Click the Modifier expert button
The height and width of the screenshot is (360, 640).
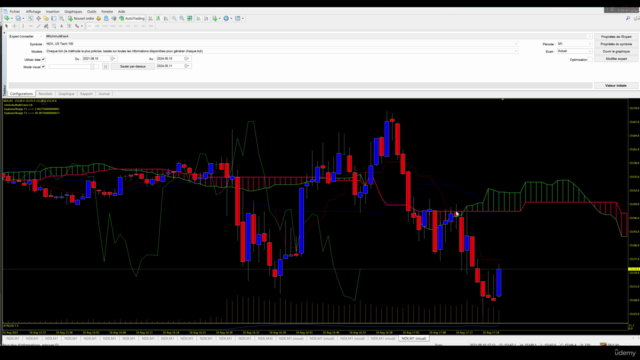pos(616,59)
